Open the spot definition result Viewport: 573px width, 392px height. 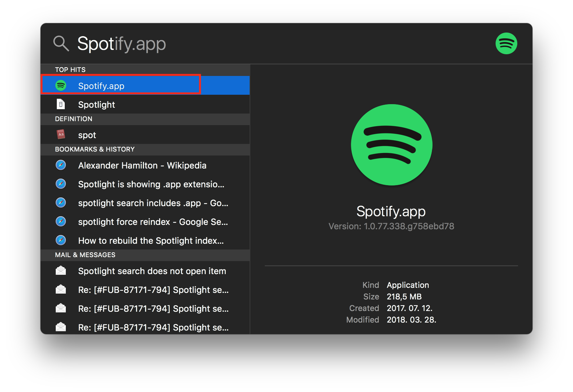click(x=145, y=135)
